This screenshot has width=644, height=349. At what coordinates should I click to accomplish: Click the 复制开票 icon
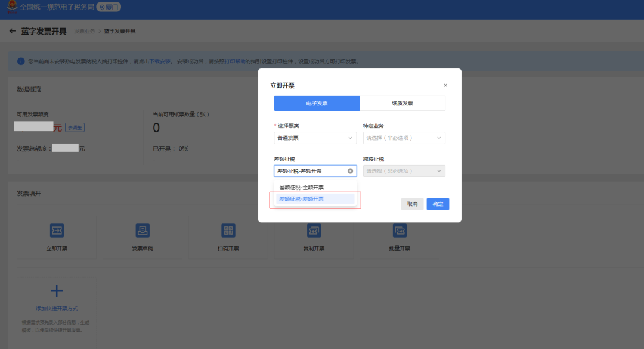pos(314,230)
